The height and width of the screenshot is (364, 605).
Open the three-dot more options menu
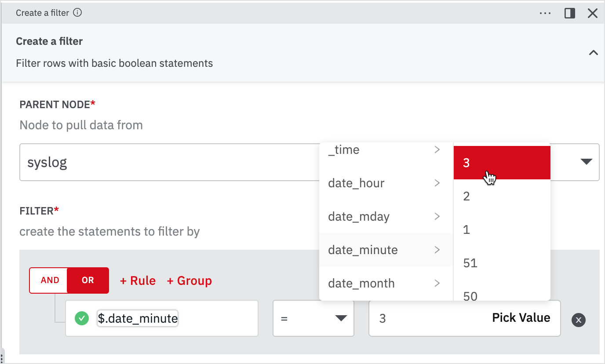tap(545, 13)
